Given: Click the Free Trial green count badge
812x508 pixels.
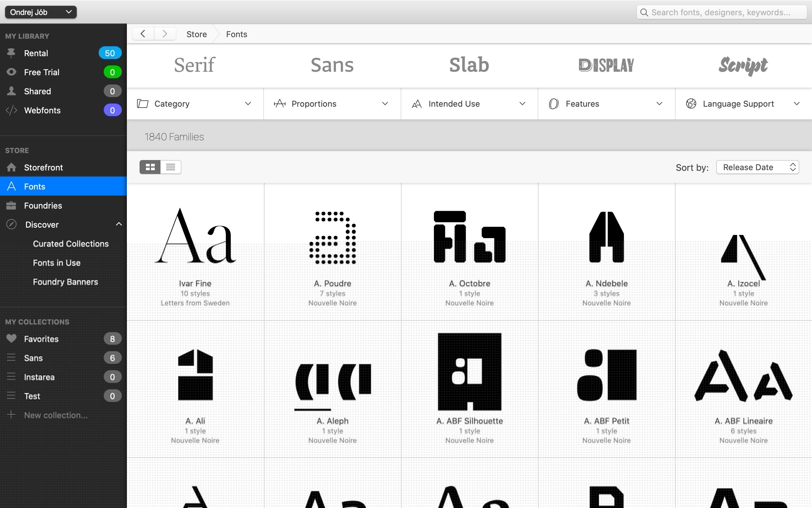Looking at the screenshot, I should (x=112, y=72).
